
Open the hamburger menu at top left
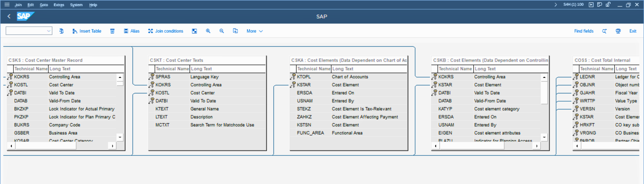7,4
